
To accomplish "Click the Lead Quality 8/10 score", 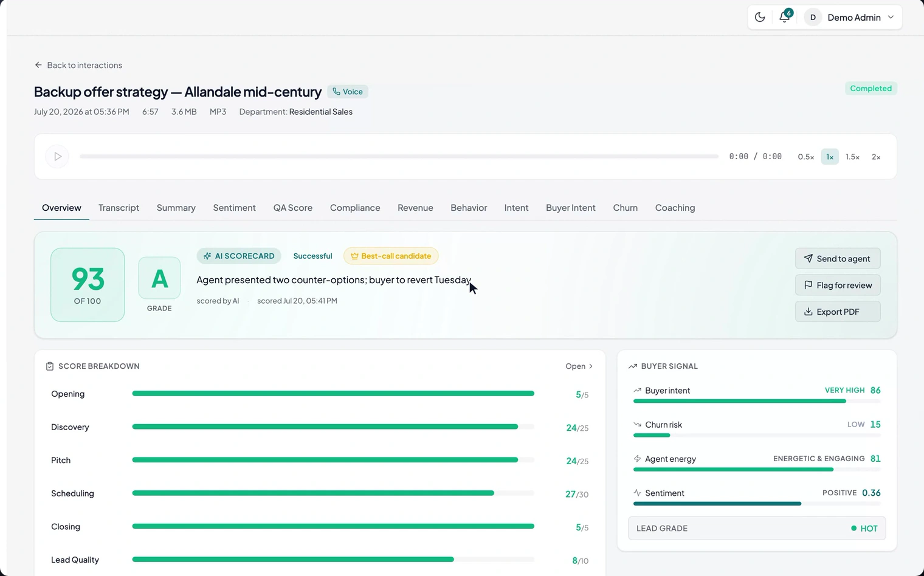I will click(x=580, y=561).
